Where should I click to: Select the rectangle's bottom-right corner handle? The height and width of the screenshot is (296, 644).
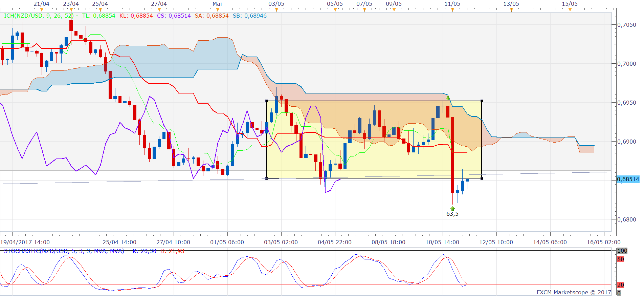pyautogui.click(x=482, y=178)
